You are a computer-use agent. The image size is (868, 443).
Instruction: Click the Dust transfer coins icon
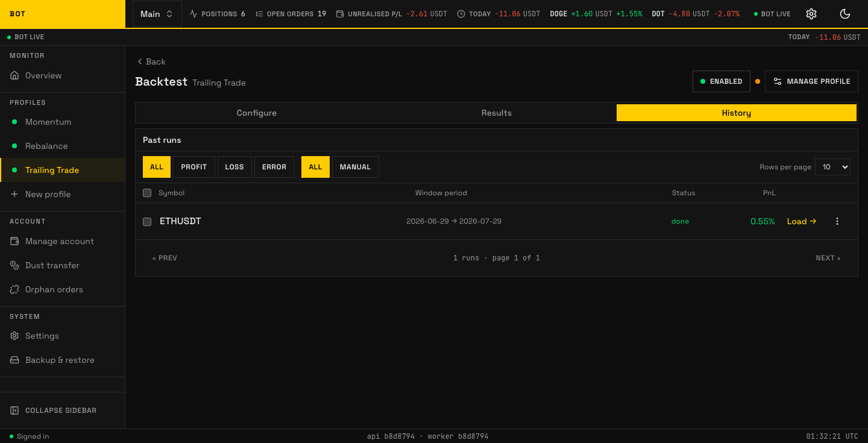tap(14, 265)
